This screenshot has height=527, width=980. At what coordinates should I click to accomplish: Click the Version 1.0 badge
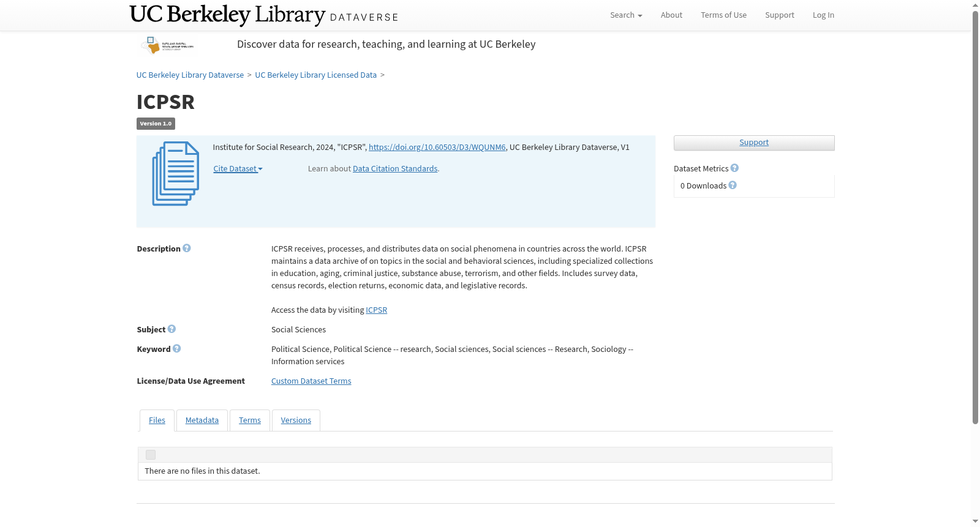pos(156,124)
